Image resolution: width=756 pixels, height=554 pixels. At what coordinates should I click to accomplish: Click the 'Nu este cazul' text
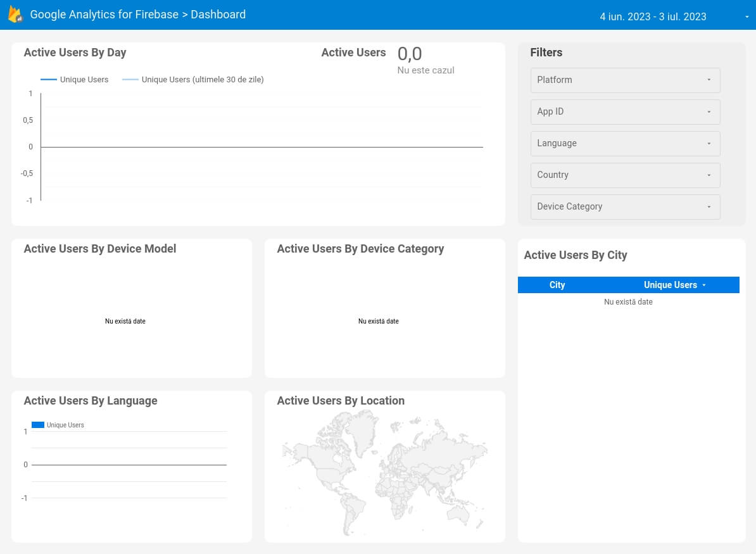pos(425,70)
